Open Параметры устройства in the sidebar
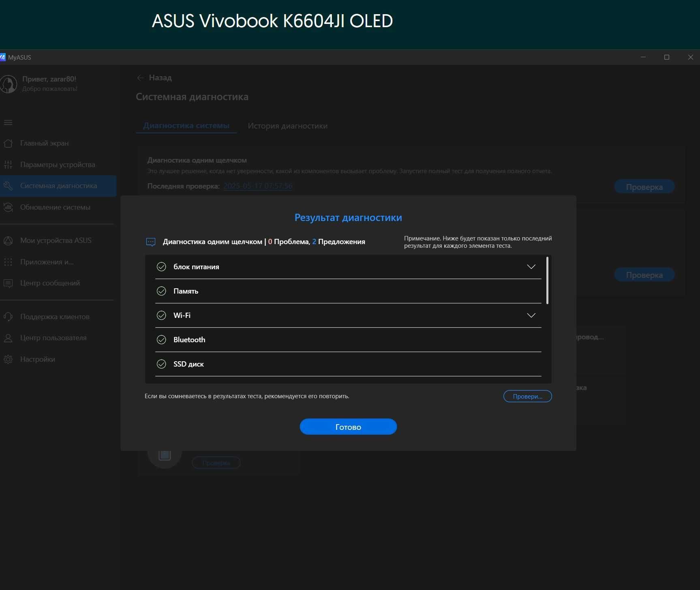The height and width of the screenshot is (590, 700). (x=58, y=165)
